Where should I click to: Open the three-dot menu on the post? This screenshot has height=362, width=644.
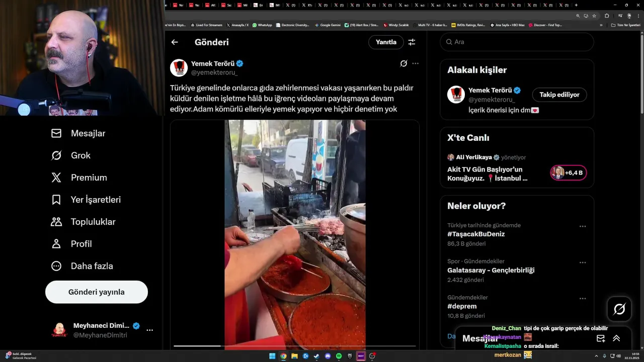415,63
